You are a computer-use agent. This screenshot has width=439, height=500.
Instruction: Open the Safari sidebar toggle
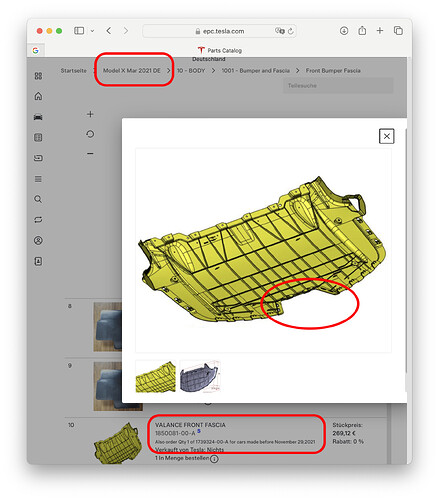(79, 31)
